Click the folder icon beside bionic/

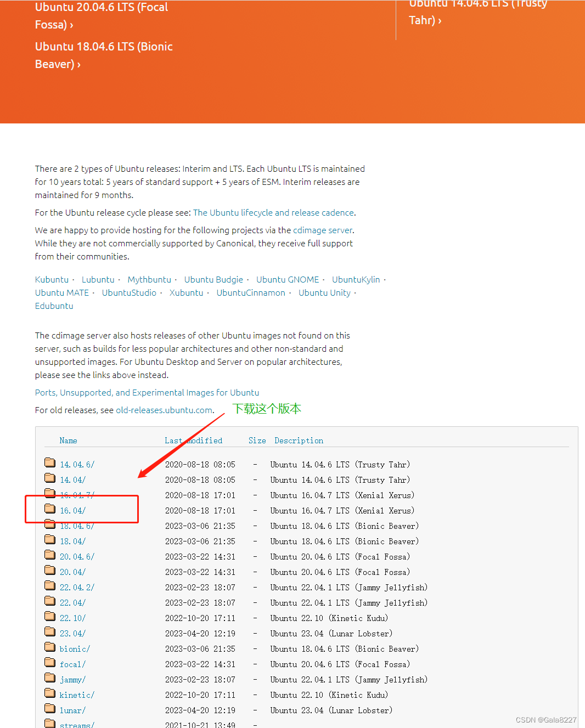[x=50, y=646]
